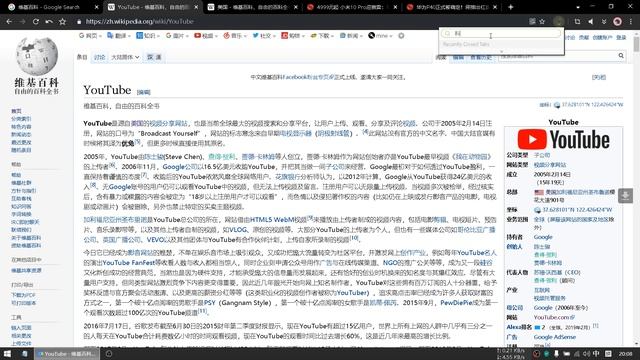This screenshot has height=360, width=640.
Task: Click the QR grid icon in address bar
Action: [x=532, y=21]
